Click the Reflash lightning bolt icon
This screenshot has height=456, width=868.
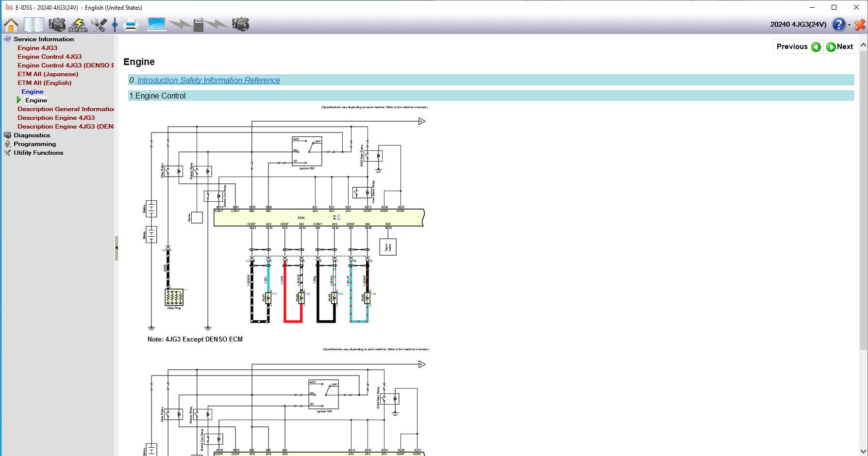pyautogui.click(x=78, y=24)
